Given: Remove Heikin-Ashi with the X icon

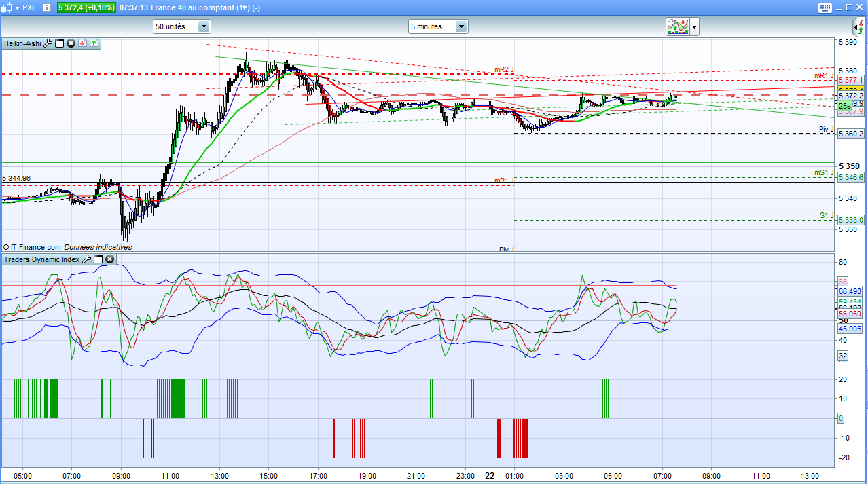Looking at the screenshot, I should pyautogui.click(x=71, y=43).
